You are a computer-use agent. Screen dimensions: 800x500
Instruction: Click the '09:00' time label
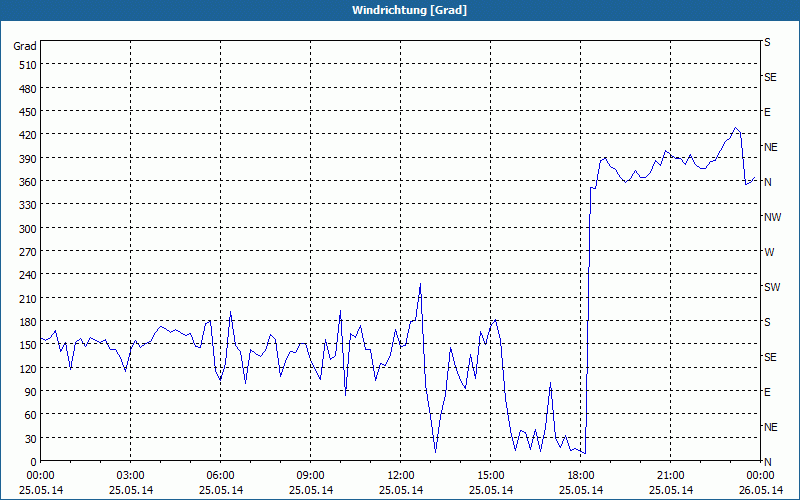(x=311, y=476)
